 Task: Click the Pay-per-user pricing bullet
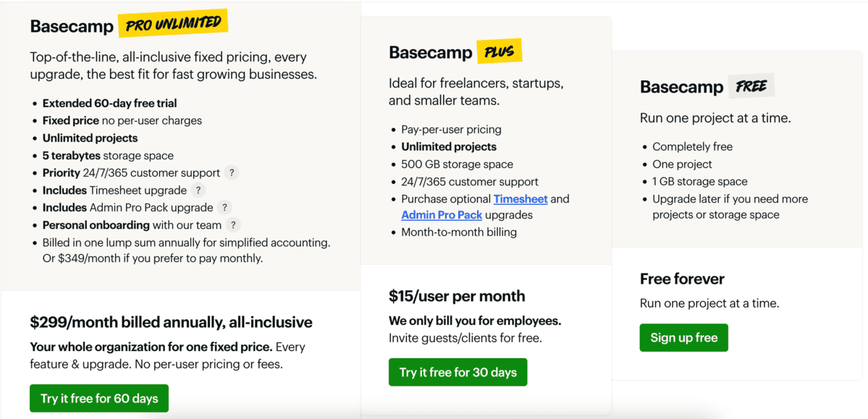tap(451, 130)
